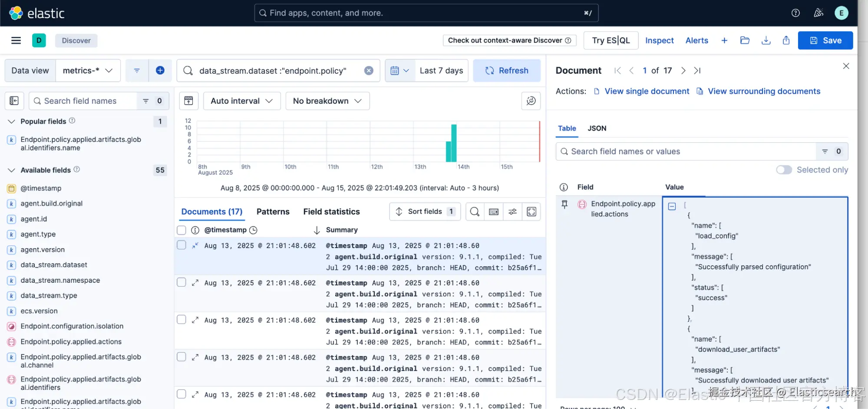Screen dimensions: 868x409
Task: Collapse the Available fields section
Action: tap(12, 170)
